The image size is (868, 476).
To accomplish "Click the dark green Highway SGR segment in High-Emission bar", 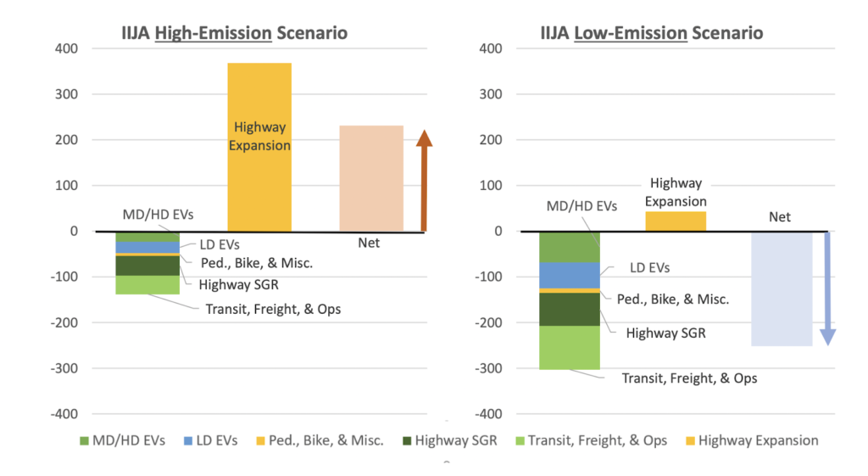I will (x=147, y=266).
